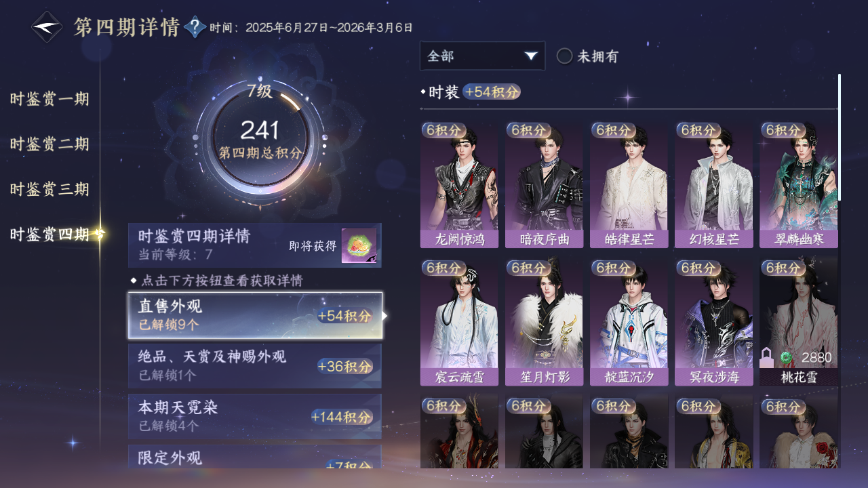The width and height of the screenshot is (868, 488).
Task: Open the question mark help icon
Action: 195,27
